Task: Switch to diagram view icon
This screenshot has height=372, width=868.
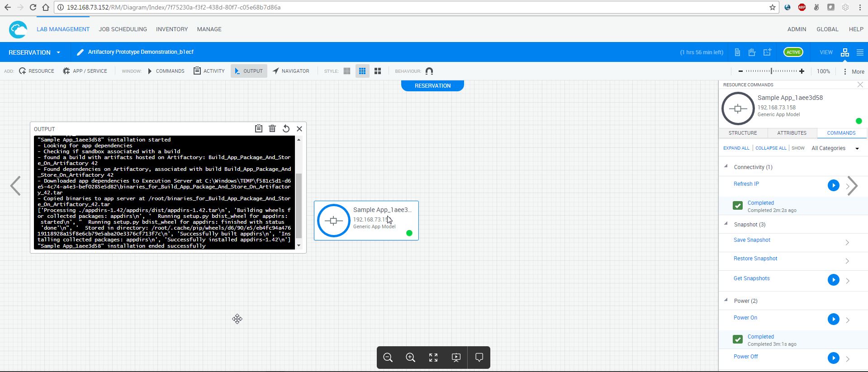Action: [844, 52]
